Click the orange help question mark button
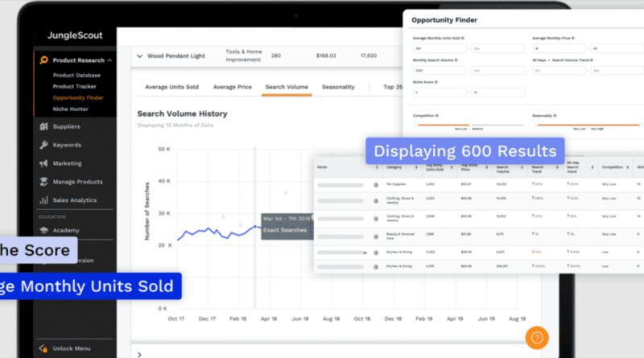 pyautogui.click(x=537, y=338)
